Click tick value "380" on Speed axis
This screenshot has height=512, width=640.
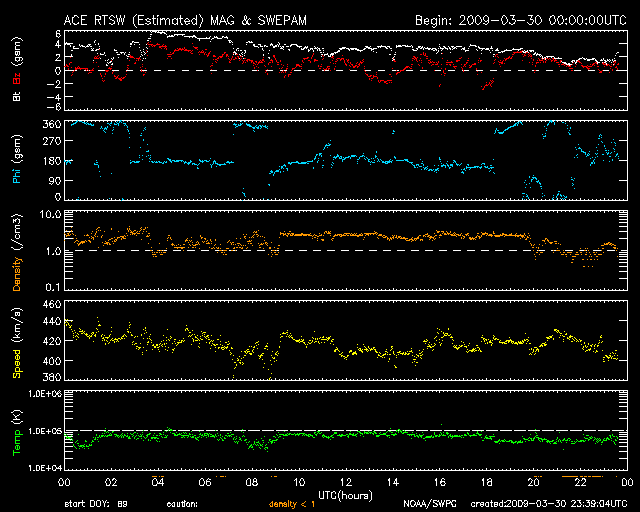pos(52,377)
